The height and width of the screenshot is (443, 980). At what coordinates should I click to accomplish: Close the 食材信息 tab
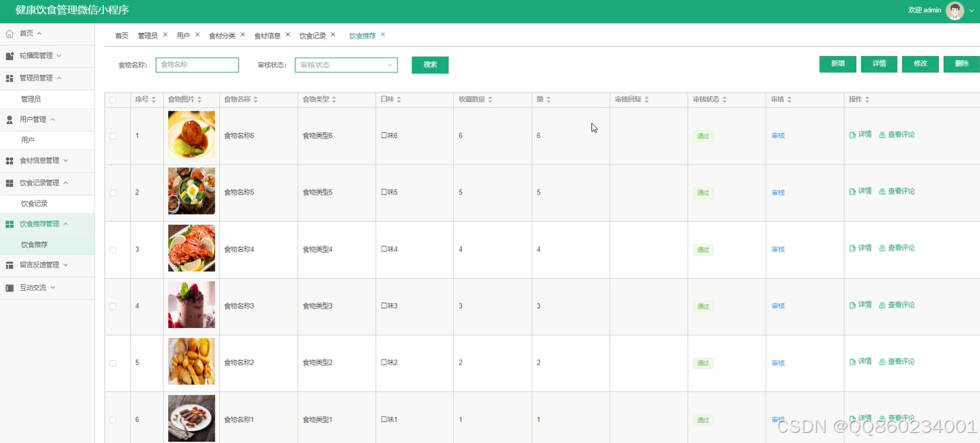coord(288,34)
